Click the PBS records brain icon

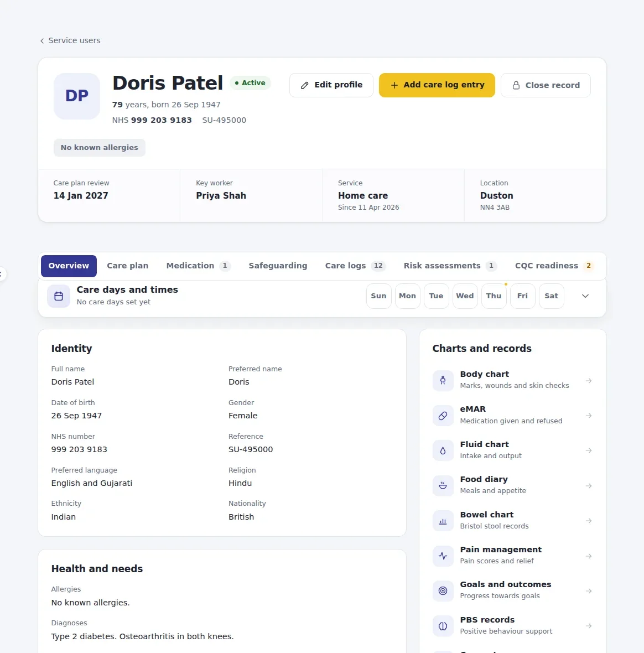click(443, 626)
